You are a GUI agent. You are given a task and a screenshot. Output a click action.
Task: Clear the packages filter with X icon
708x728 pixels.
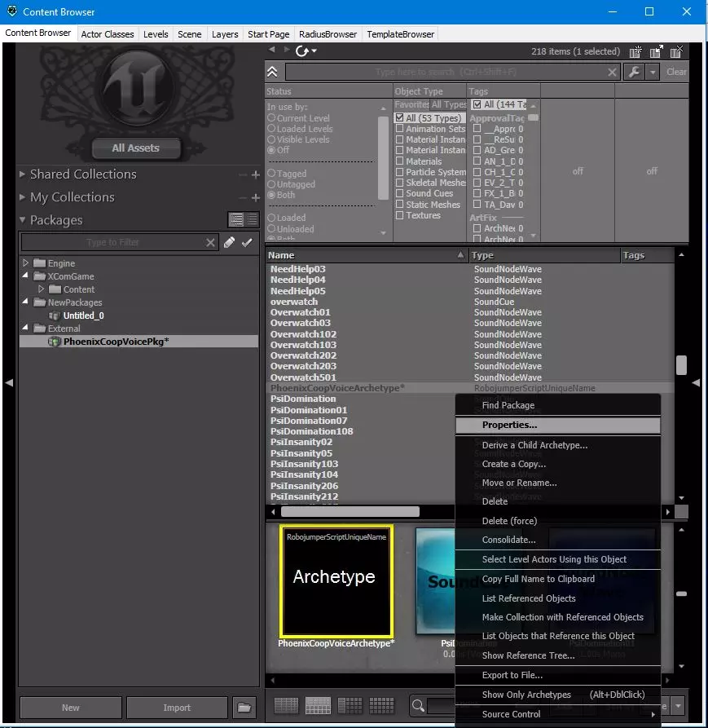click(x=210, y=242)
